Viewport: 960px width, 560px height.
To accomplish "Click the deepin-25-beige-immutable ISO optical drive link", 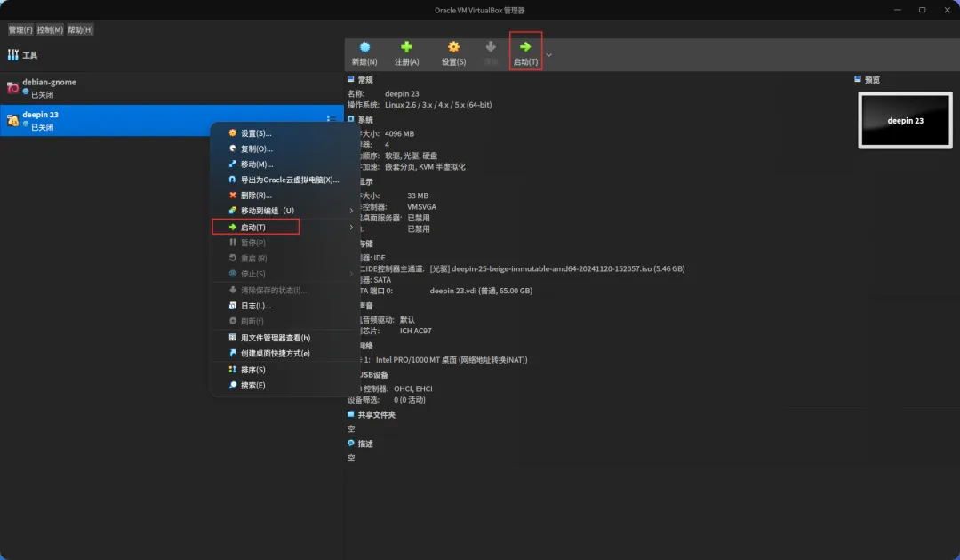I will 557,268.
